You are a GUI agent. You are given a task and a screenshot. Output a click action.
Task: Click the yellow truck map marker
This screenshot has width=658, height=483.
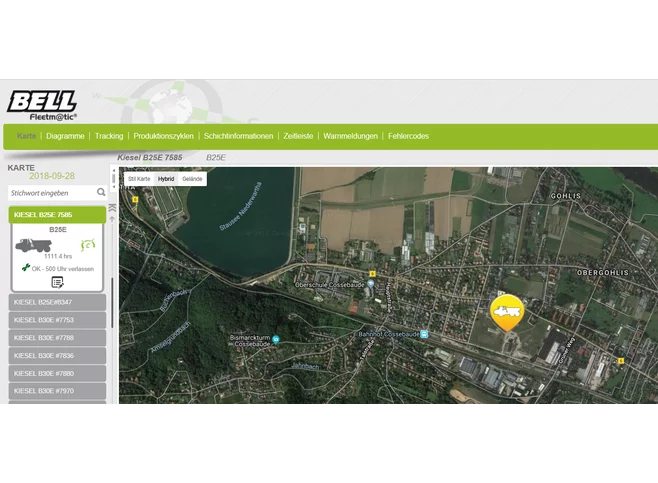tap(507, 313)
